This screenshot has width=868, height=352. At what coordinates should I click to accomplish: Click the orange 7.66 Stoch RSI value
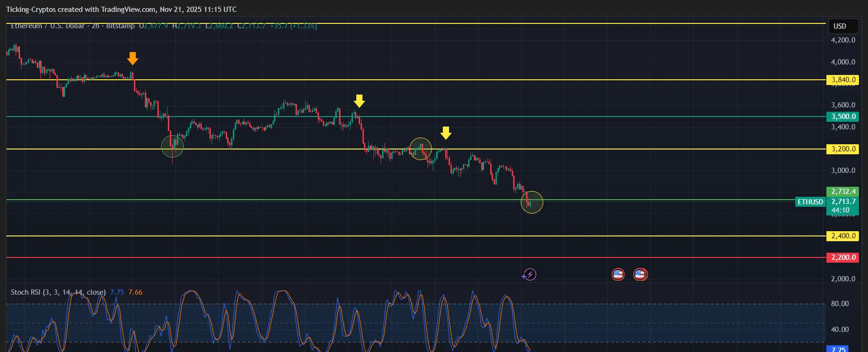coord(135,292)
